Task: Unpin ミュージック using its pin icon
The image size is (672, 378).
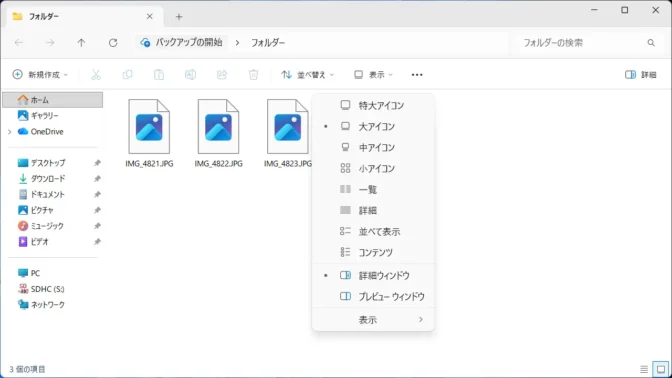Action: tap(97, 226)
